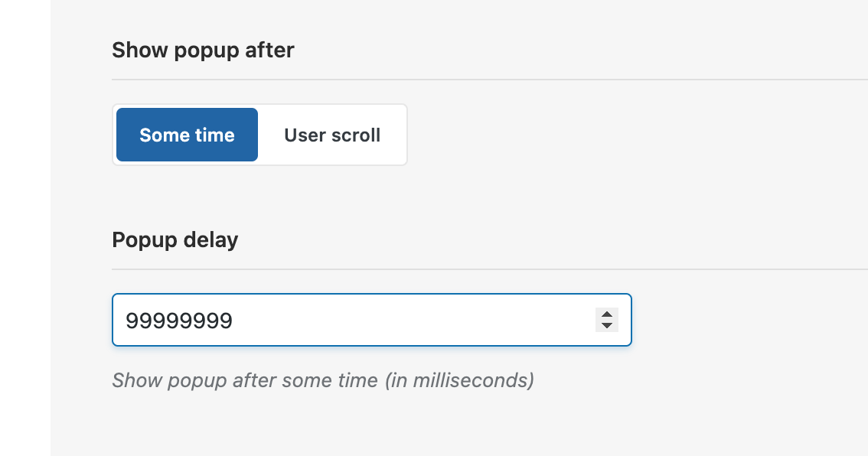Switch popup trigger to "User scroll"

(332, 135)
